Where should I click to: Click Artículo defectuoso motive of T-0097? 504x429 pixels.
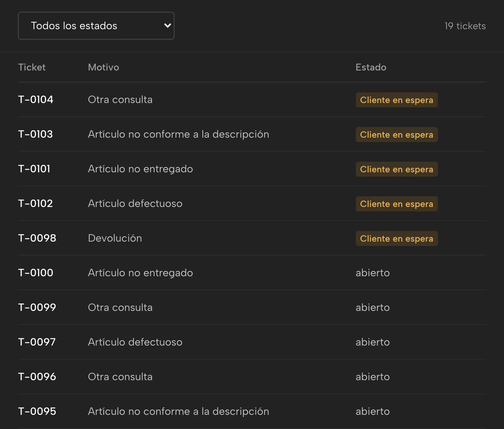135,342
